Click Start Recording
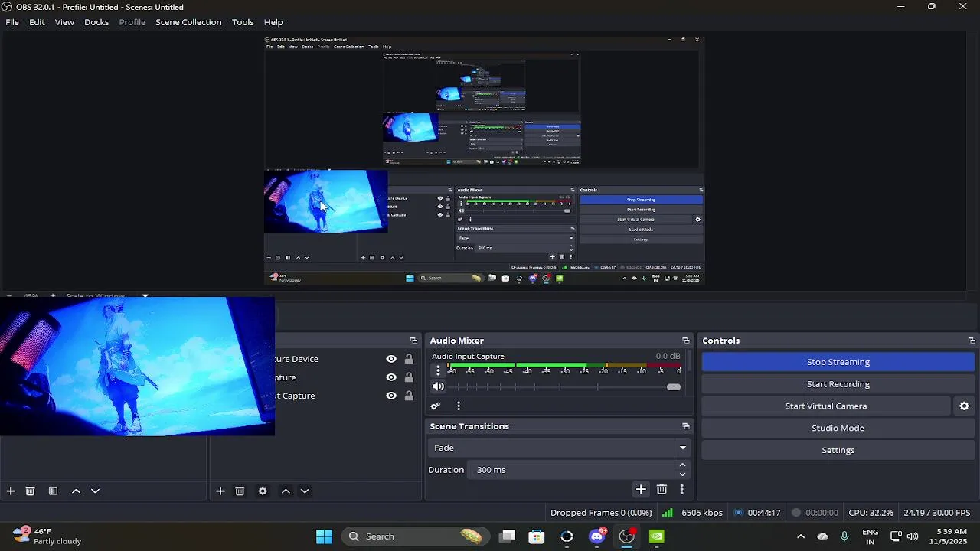The height and width of the screenshot is (551, 980). (x=838, y=384)
